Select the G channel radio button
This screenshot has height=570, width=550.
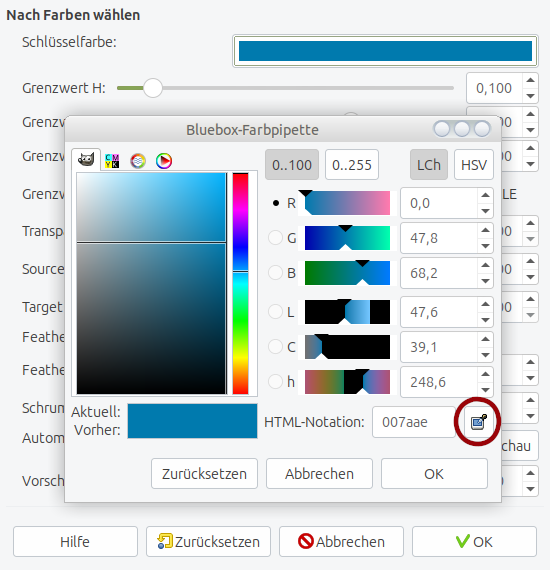tap(275, 238)
